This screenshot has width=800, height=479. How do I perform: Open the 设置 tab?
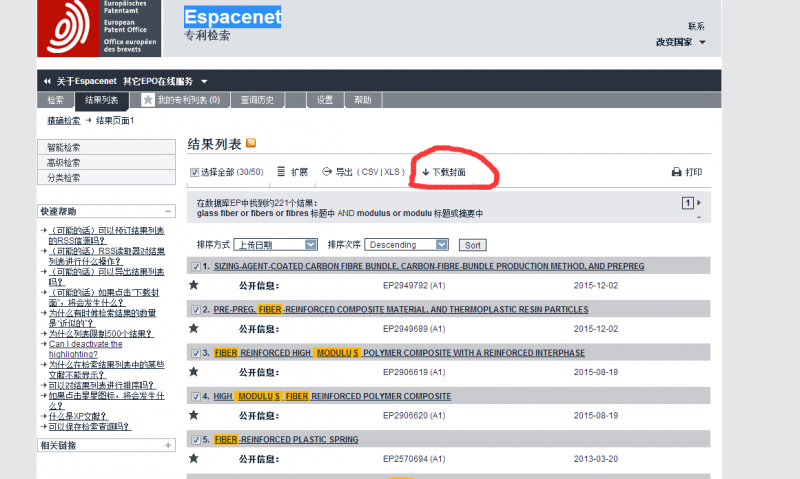[325, 100]
